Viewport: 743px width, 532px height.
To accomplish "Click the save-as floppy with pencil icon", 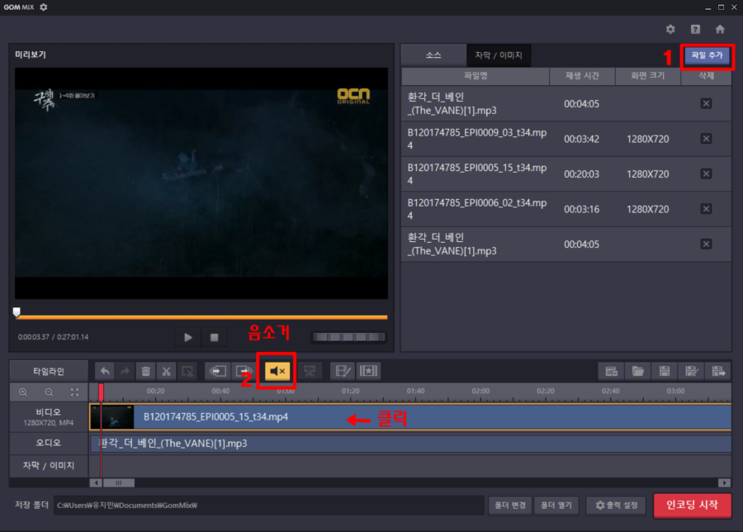I will pos(691,371).
